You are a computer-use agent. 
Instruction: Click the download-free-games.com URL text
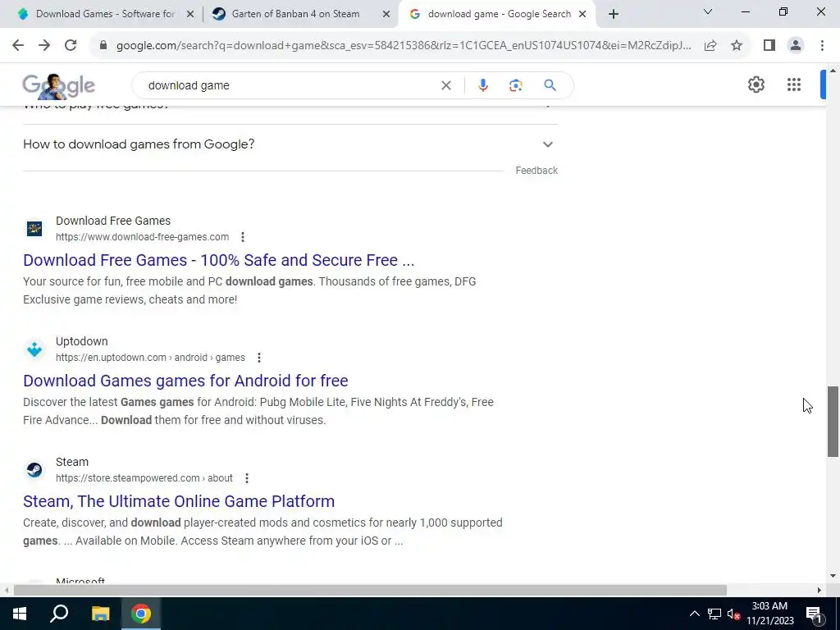tap(142, 237)
